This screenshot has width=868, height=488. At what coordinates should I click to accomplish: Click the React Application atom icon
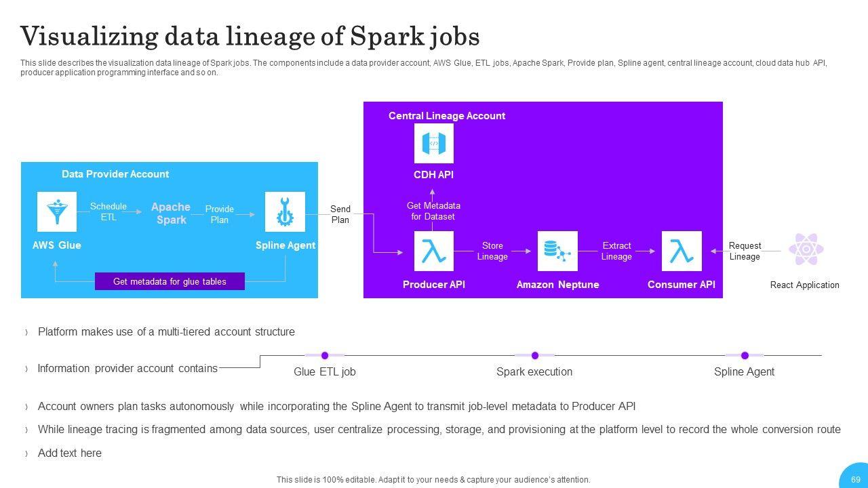[x=806, y=250]
